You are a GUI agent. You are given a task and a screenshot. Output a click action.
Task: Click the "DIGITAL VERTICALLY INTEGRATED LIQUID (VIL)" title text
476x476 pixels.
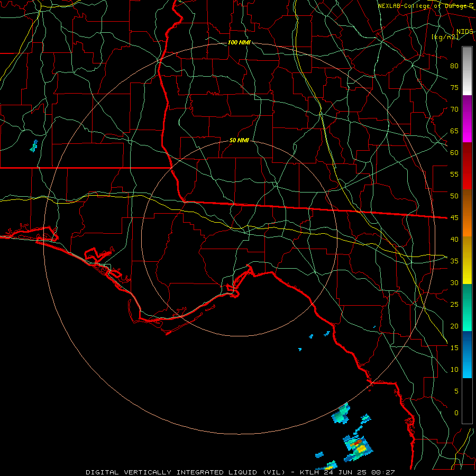(186, 472)
